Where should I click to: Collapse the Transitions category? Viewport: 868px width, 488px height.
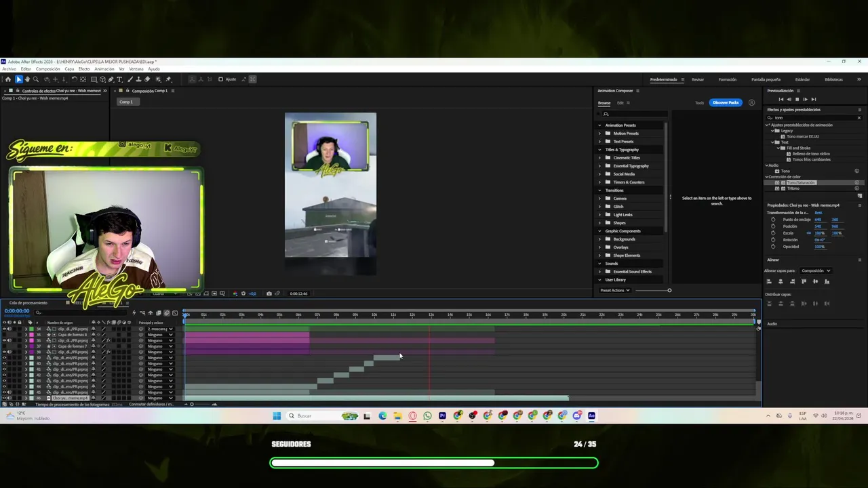(x=599, y=190)
